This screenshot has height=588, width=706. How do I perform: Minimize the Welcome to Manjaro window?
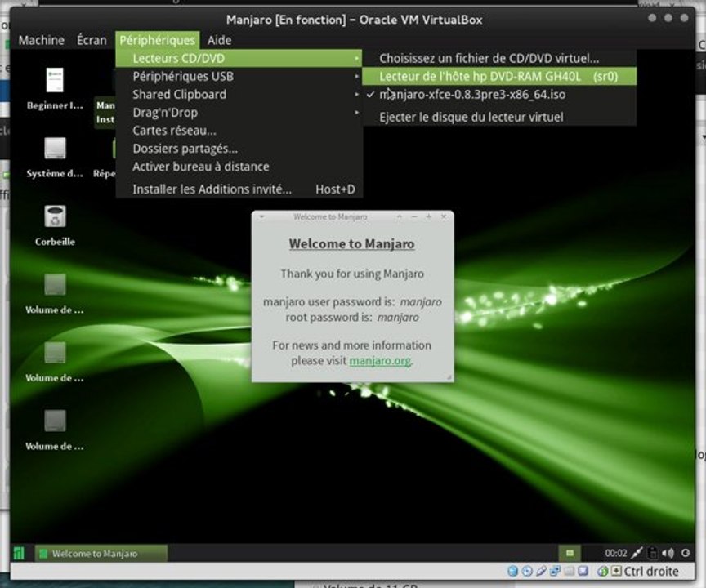414,217
